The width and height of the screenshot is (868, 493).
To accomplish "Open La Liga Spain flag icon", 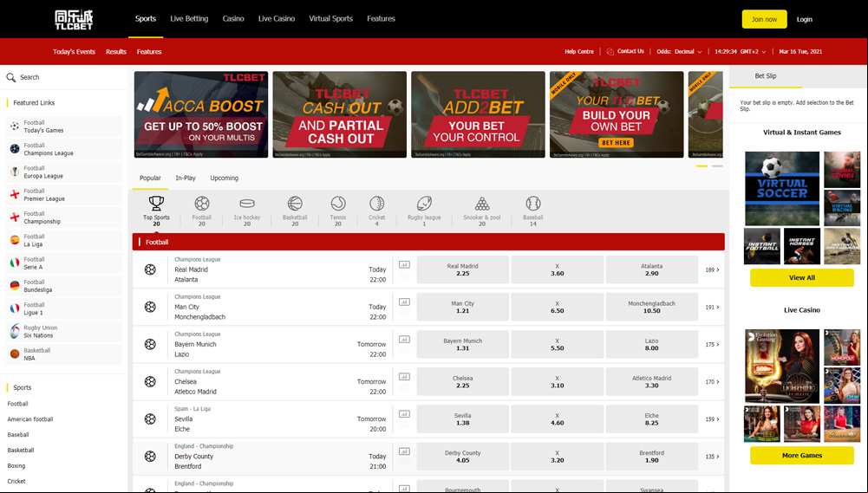I will click(15, 240).
